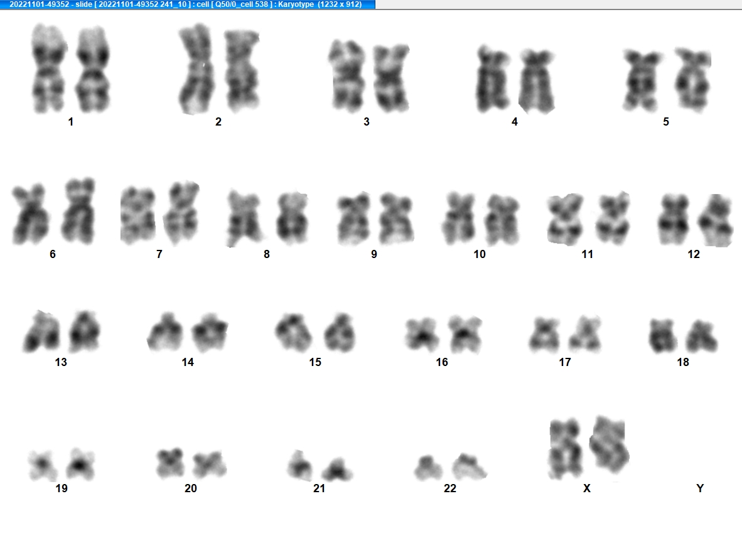Choose the left chromosome 16 homolog
The image size is (742, 560).
422,335
